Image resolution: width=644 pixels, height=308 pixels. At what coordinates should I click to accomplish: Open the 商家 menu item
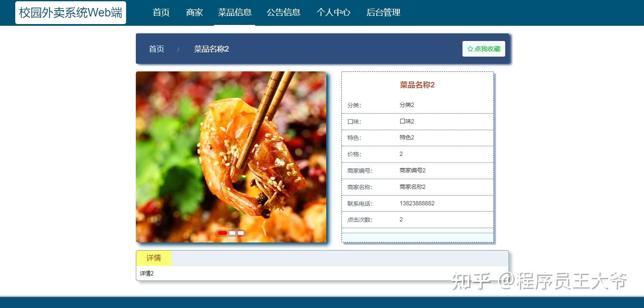[194, 13]
